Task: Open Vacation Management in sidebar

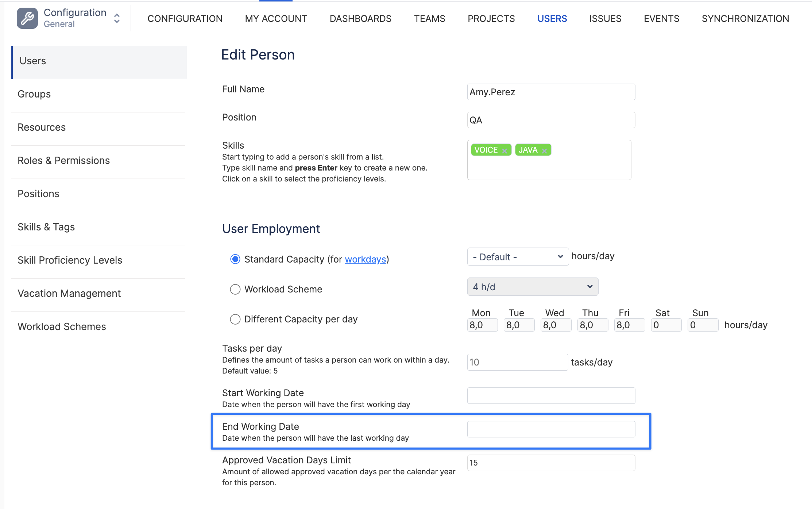Action: coord(69,293)
